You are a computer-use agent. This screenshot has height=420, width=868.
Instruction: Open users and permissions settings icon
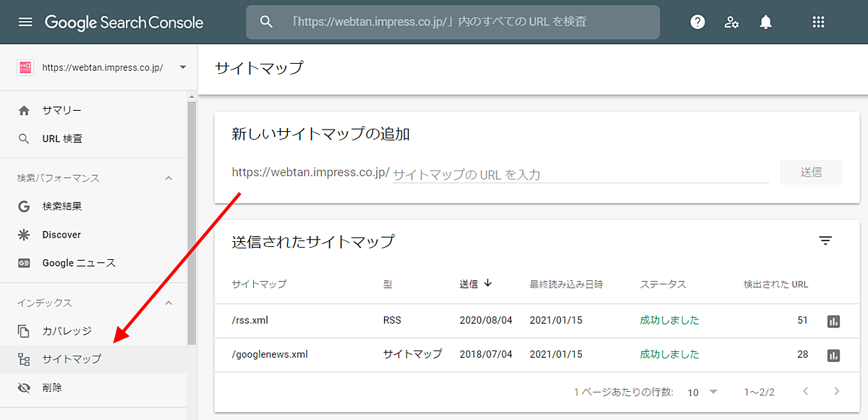coord(731,22)
